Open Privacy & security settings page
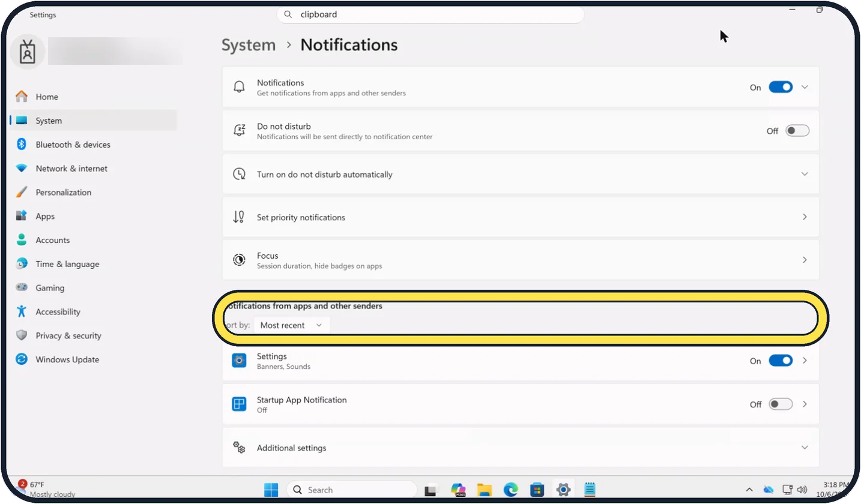 [94, 335]
